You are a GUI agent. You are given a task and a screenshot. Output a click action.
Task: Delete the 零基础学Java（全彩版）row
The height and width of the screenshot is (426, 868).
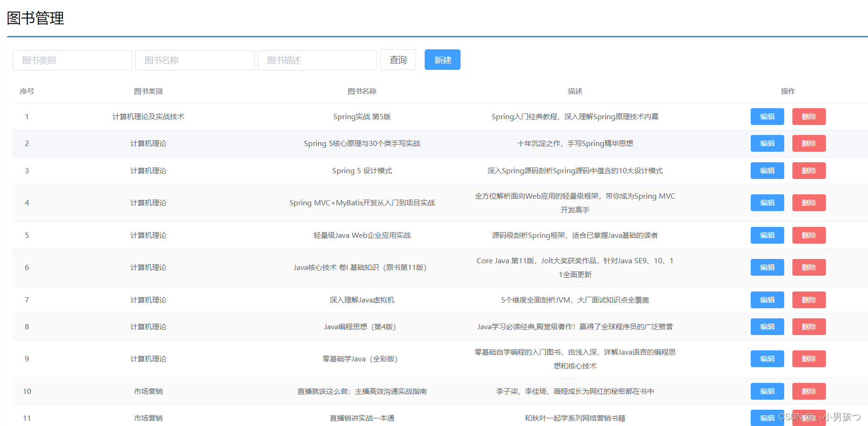point(809,359)
